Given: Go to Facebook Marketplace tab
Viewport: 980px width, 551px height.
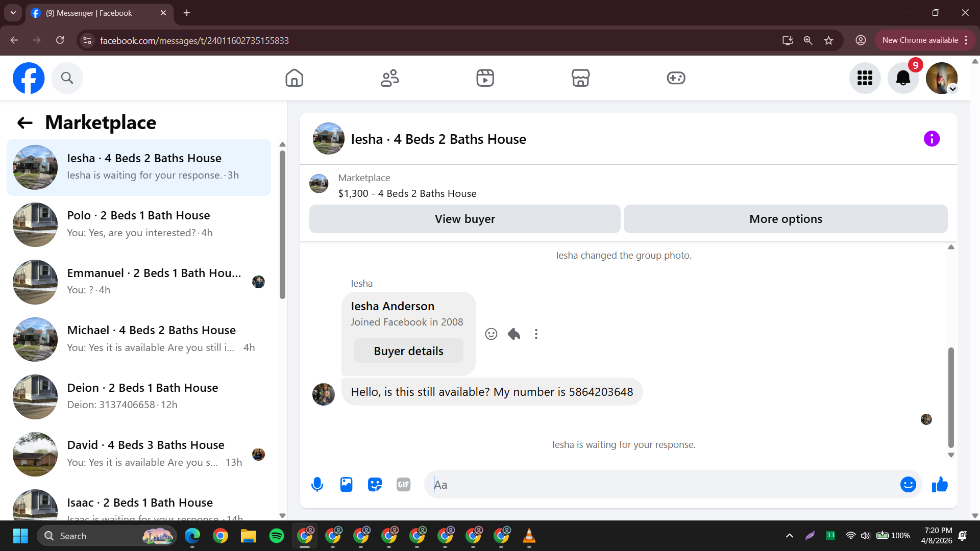Looking at the screenshot, I should pyautogui.click(x=580, y=78).
